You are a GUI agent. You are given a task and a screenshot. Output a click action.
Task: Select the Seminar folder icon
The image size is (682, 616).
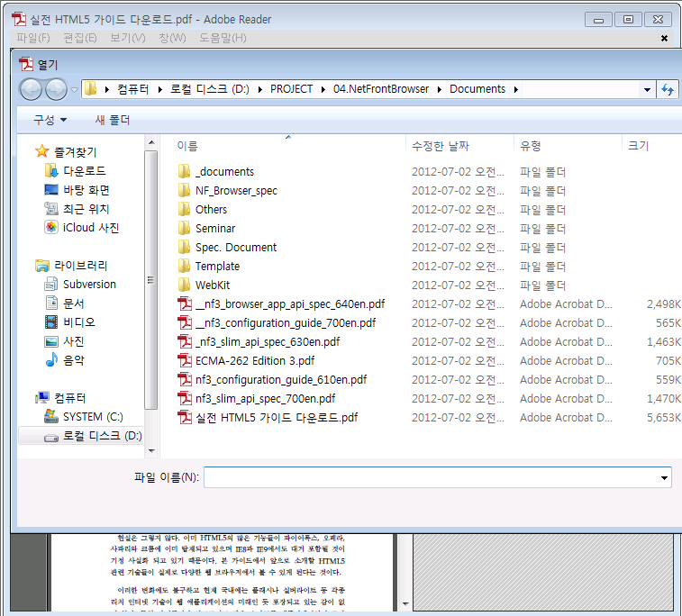pyautogui.click(x=184, y=228)
